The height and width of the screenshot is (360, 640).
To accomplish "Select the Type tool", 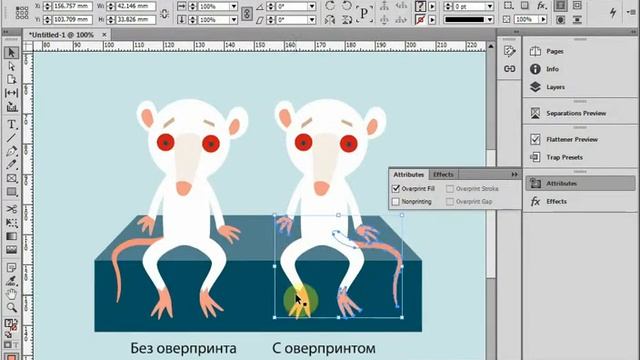I will [11, 124].
